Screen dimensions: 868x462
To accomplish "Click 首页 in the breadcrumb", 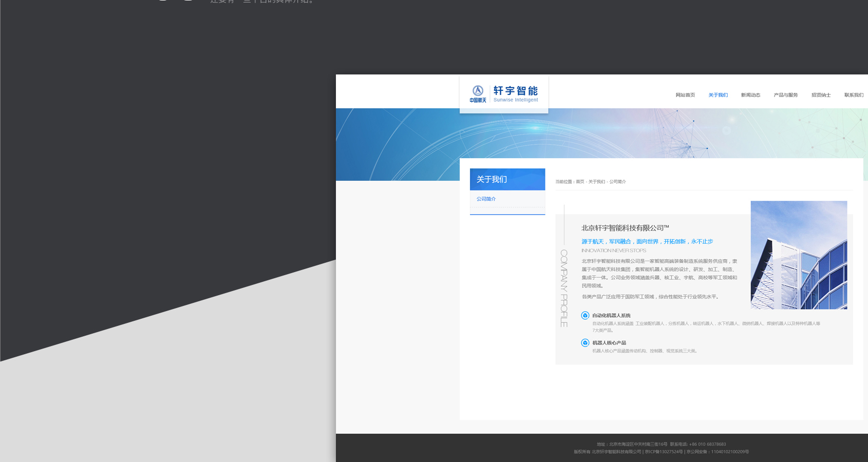I will coord(580,182).
